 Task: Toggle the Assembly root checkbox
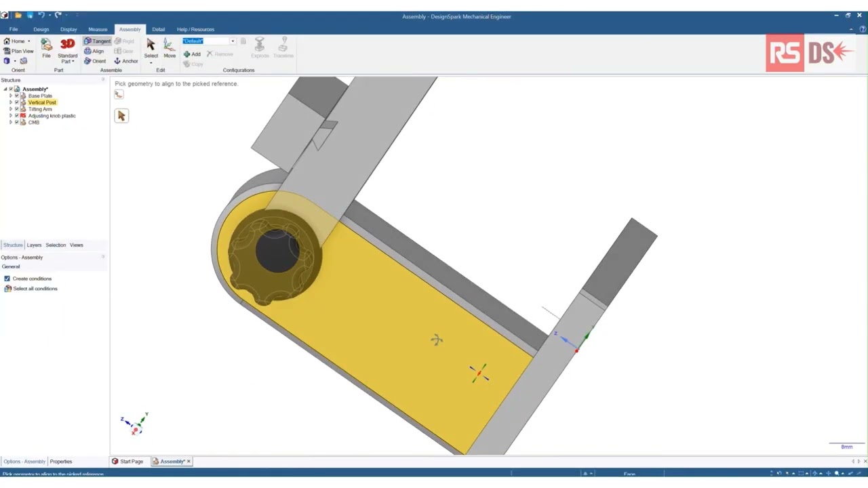(x=11, y=89)
